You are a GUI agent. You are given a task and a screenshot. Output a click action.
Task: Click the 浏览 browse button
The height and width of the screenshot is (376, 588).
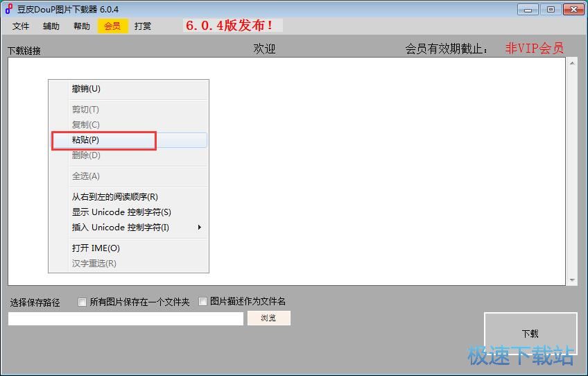[269, 318]
